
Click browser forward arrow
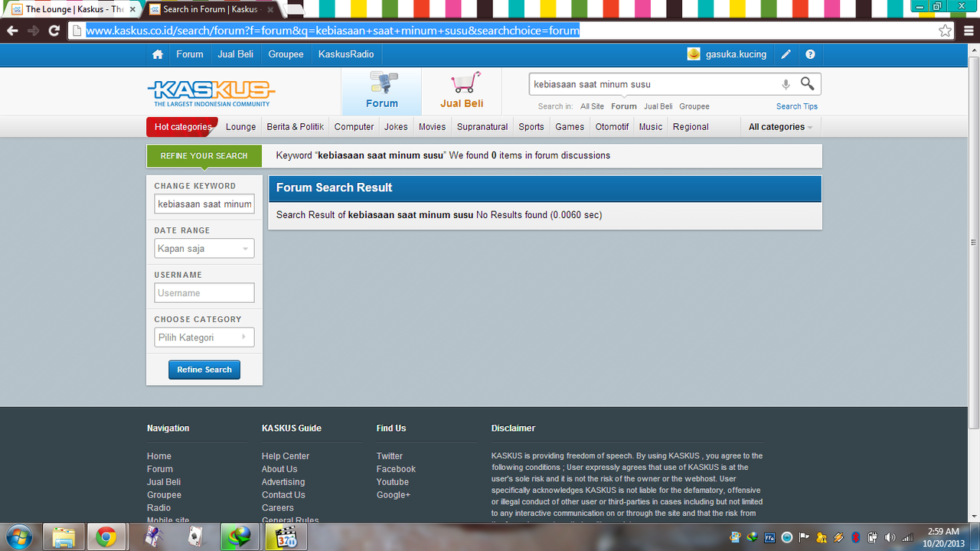click(x=33, y=31)
